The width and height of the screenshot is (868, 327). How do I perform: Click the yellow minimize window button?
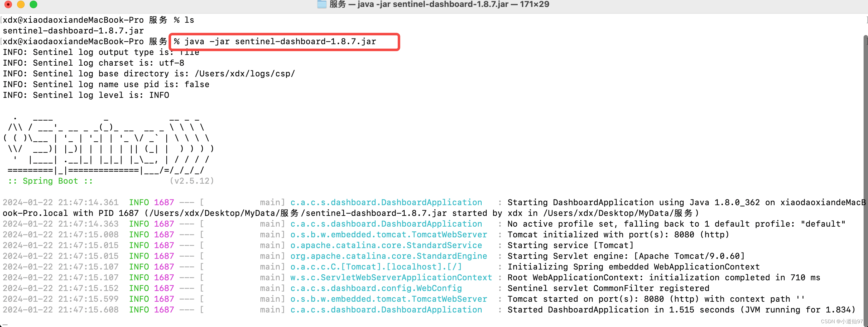pyautogui.click(x=21, y=4)
